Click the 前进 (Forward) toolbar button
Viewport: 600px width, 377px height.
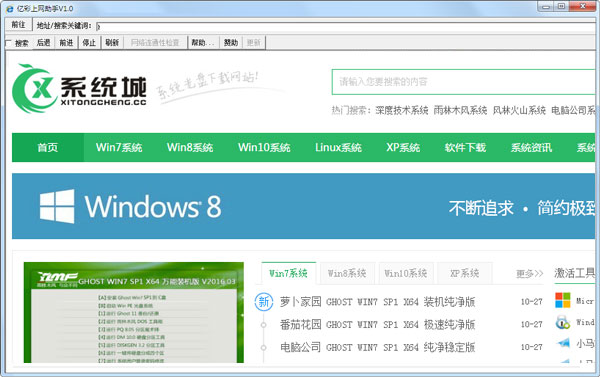click(x=66, y=43)
